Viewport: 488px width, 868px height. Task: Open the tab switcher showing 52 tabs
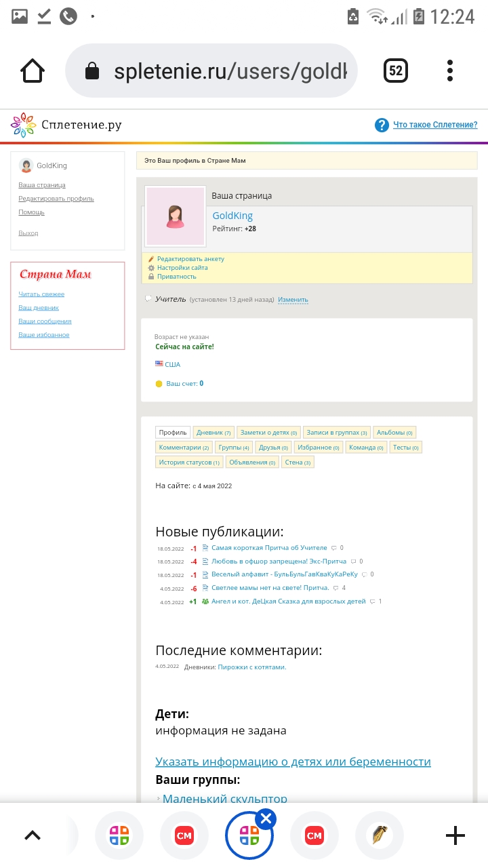coord(396,71)
